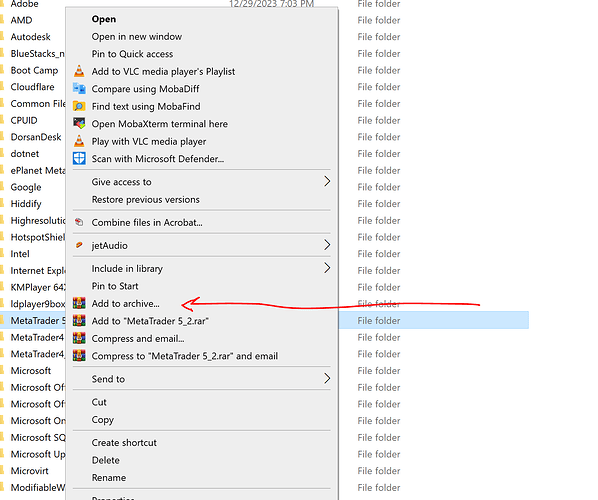Select the Cloudflare folder
The height and width of the screenshot is (500, 598).
tap(32, 87)
